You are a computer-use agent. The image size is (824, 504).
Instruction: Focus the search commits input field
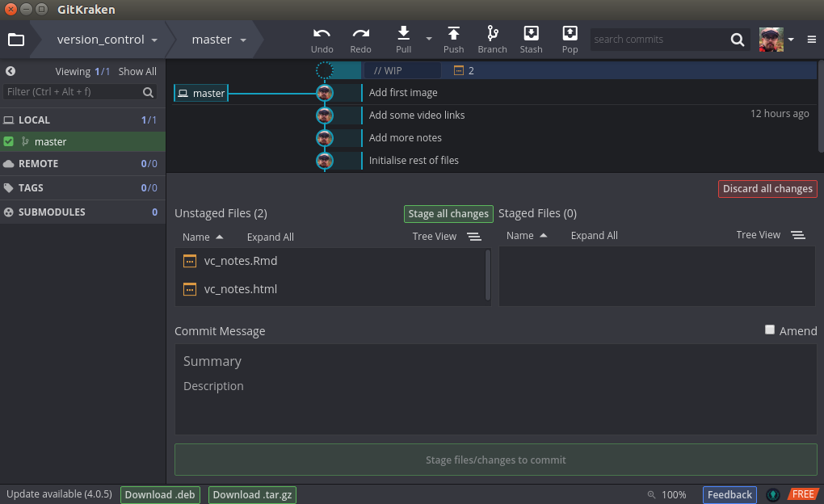659,40
